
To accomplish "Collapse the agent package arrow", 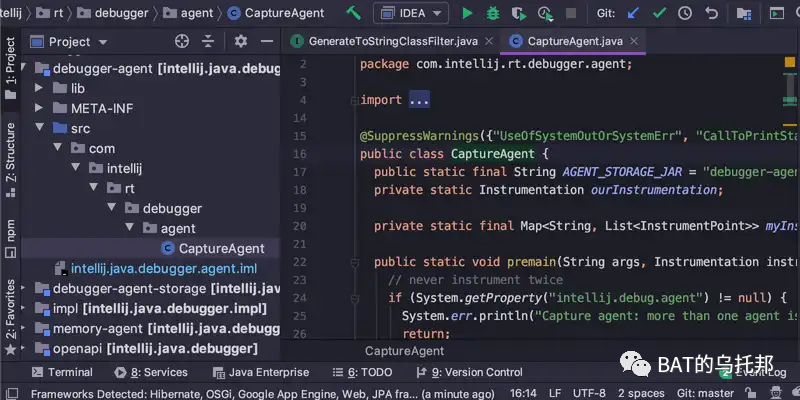I will click(x=129, y=227).
